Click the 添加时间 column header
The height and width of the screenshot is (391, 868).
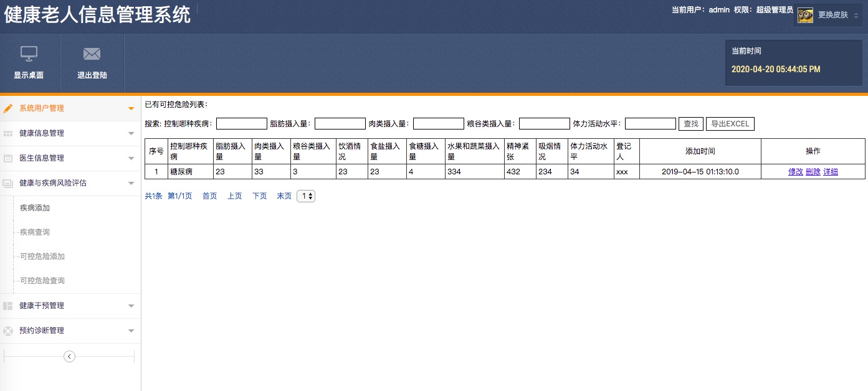point(700,151)
